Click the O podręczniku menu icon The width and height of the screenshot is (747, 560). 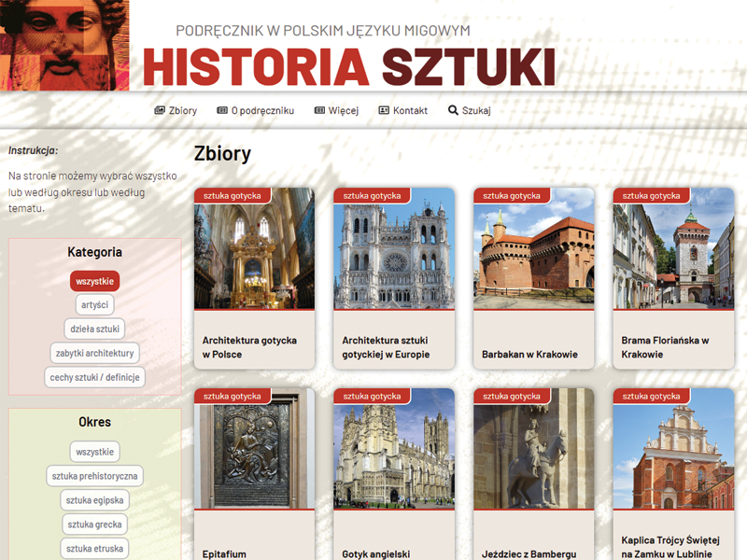222,110
